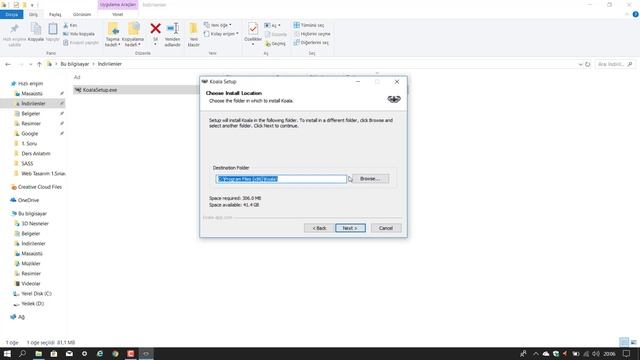This screenshot has height=360, width=640.
Task: Open the Browse folder picker
Action: pos(370,179)
